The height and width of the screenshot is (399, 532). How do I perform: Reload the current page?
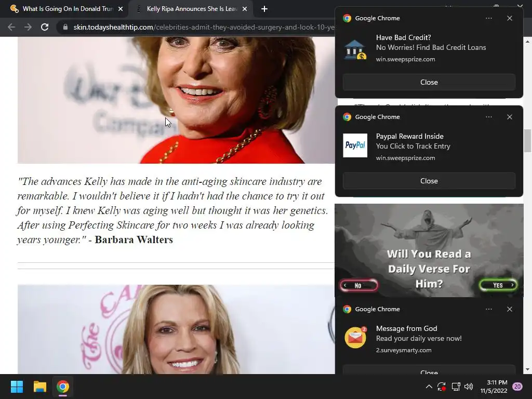coord(45,27)
